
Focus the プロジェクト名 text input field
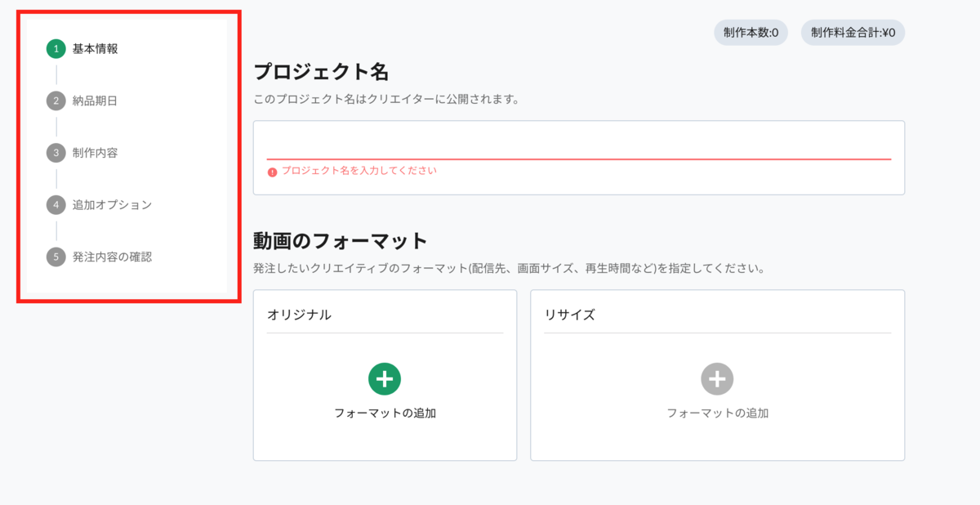[x=579, y=145]
